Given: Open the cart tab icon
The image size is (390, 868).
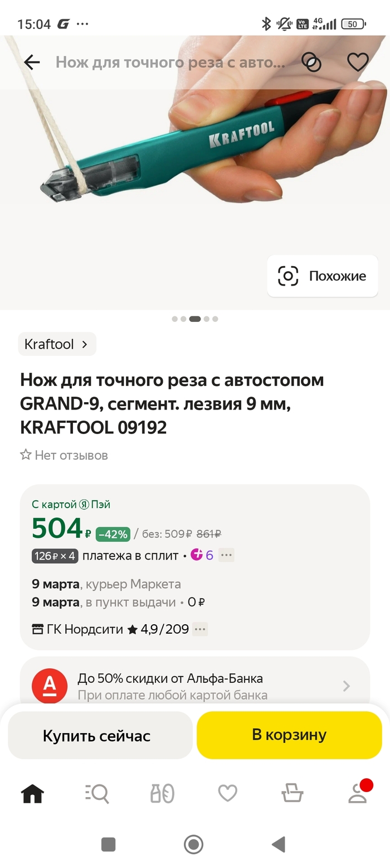Looking at the screenshot, I should coord(292,793).
